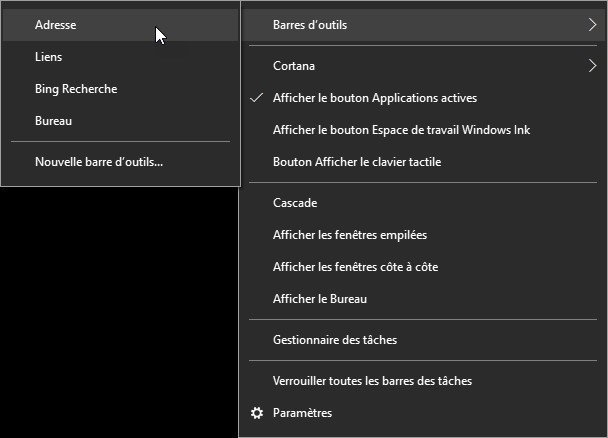The height and width of the screenshot is (438, 608).
Task: Arrange windows using Cascade
Action: (x=295, y=203)
